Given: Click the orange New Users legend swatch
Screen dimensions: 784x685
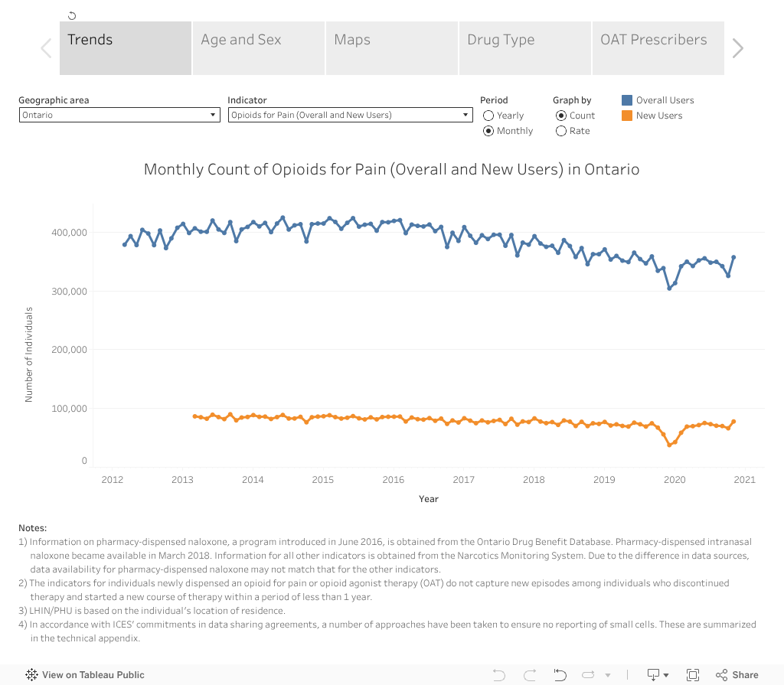Looking at the screenshot, I should (x=627, y=116).
